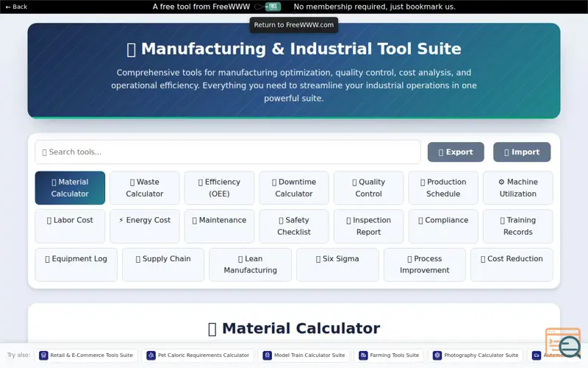Switch to the Safety Checklist tab
This screenshot has width=588, height=368.
(293, 226)
